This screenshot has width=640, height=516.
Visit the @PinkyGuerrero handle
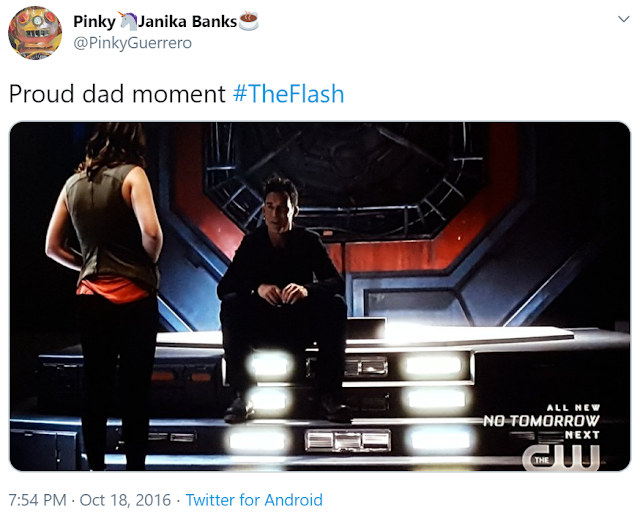pos(132,43)
